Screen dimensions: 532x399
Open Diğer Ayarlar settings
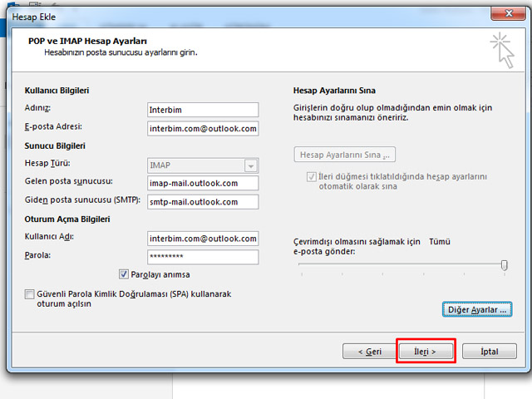tap(475, 309)
